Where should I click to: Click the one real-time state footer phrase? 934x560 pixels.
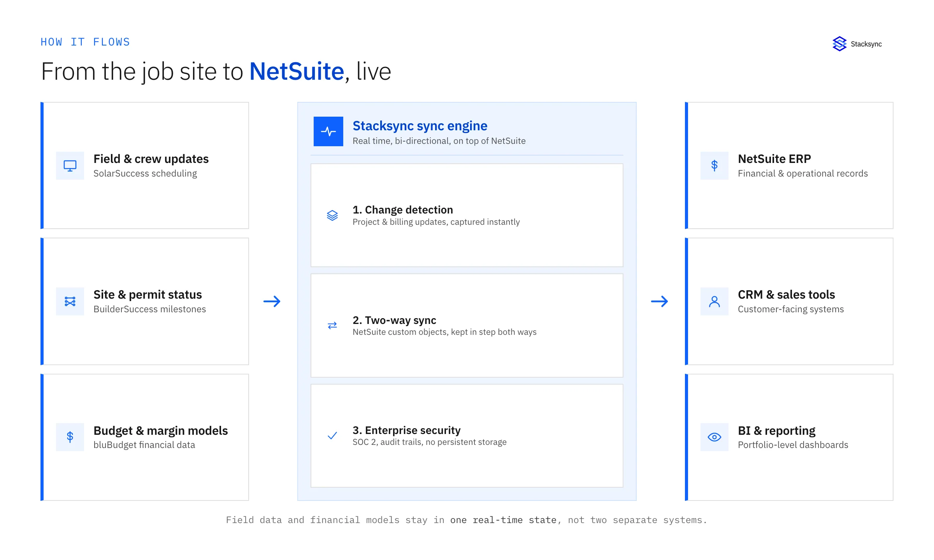coord(503,520)
